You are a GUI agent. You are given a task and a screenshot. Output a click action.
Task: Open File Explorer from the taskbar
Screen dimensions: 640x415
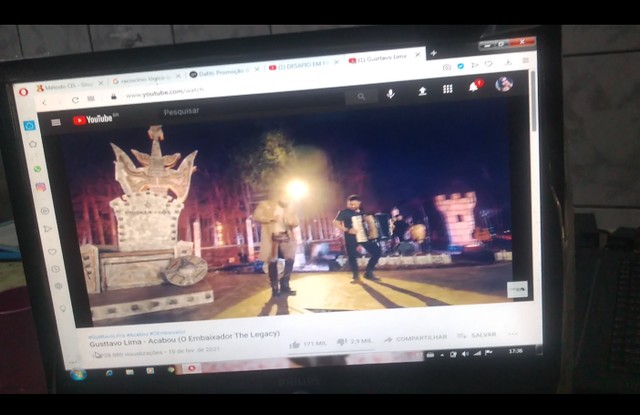(x=130, y=372)
